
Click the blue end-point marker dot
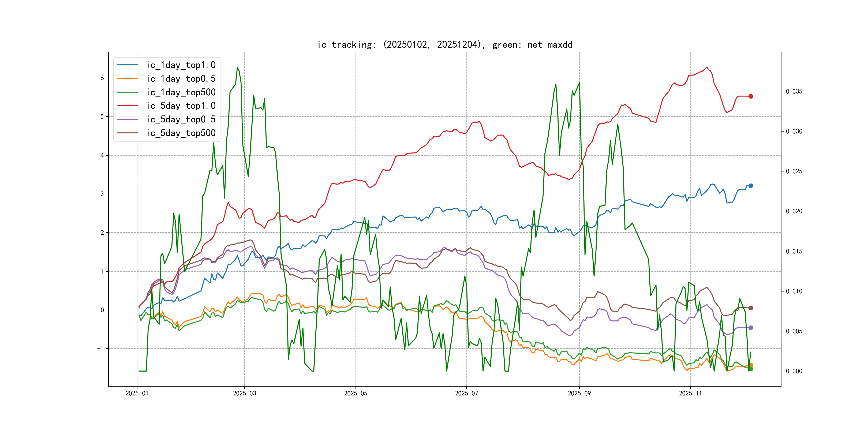point(751,186)
